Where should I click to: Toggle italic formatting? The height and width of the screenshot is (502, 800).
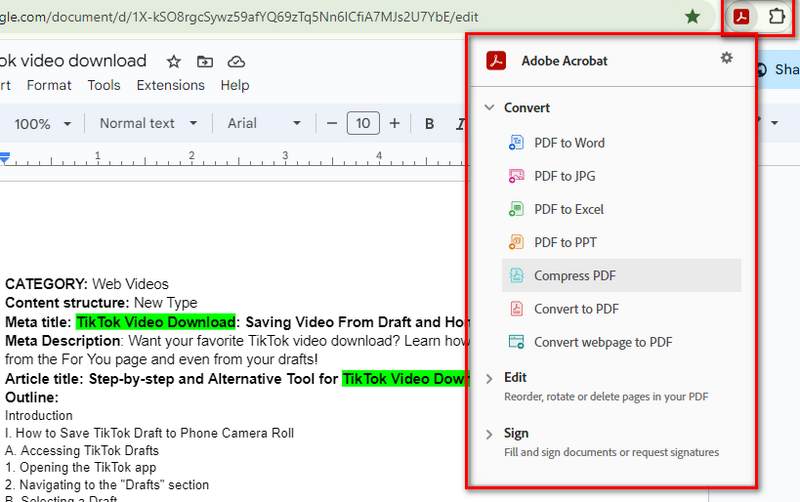tap(460, 123)
